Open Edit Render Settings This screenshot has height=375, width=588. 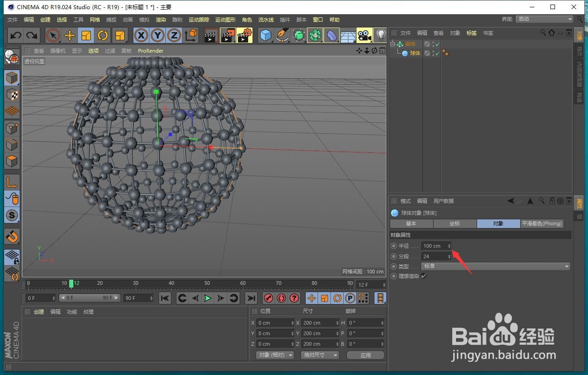point(244,35)
